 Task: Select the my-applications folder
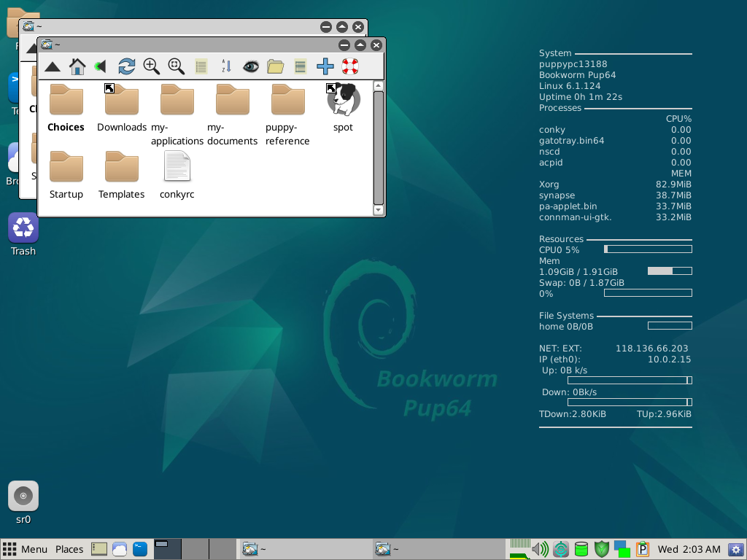[177, 114]
